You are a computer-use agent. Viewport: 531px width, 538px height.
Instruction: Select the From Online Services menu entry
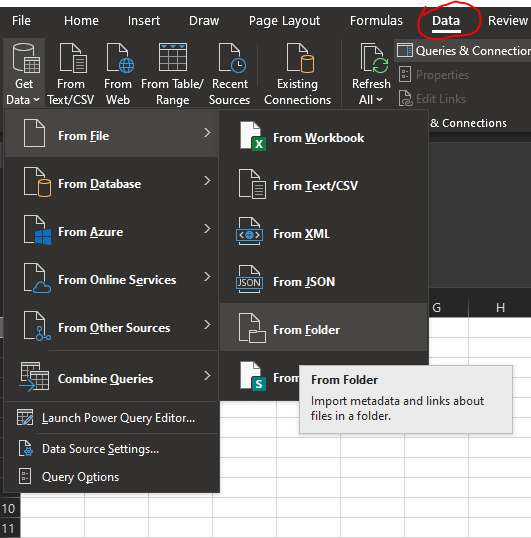point(112,278)
